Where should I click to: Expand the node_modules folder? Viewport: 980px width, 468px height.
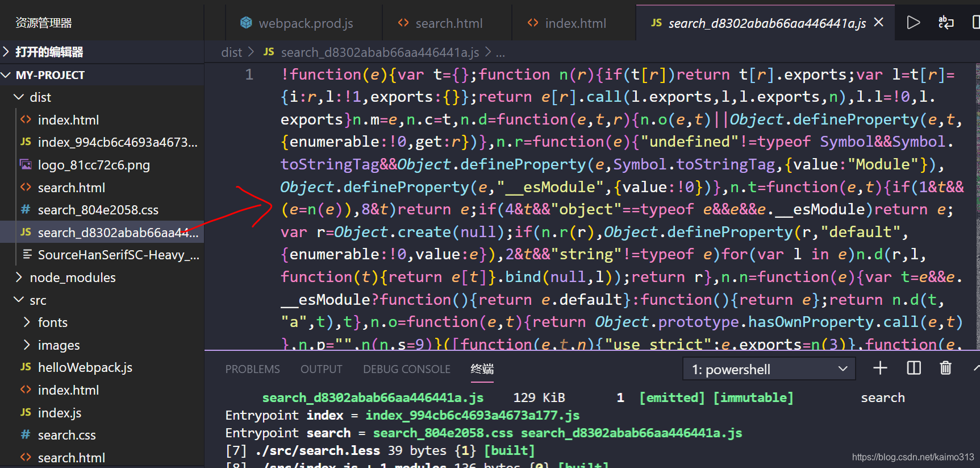click(19, 277)
